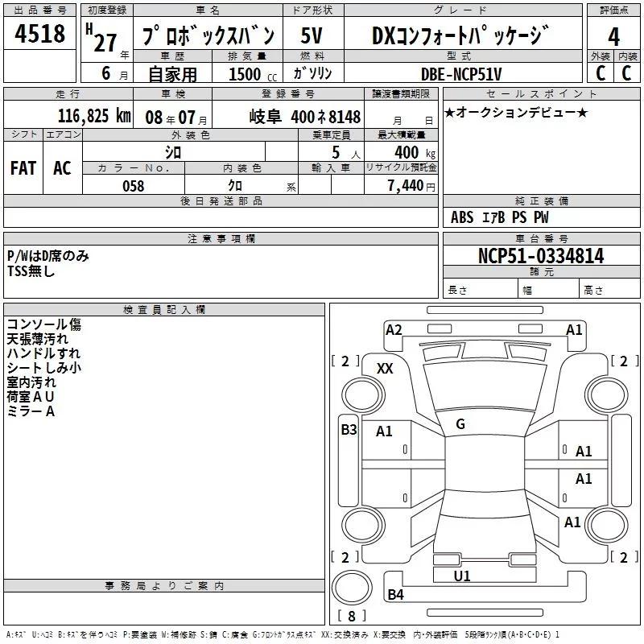
Task: Click the 長さ dimension field
Action: [x=480, y=290]
